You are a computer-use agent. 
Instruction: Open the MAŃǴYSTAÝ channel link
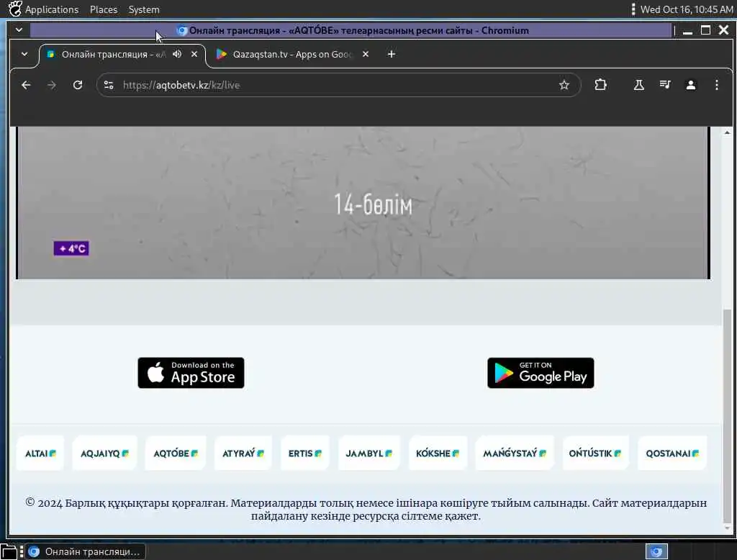point(515,453)
